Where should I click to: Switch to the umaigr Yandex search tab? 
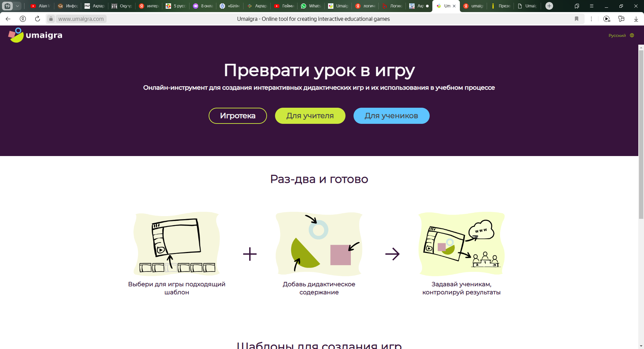pos(474,6)
